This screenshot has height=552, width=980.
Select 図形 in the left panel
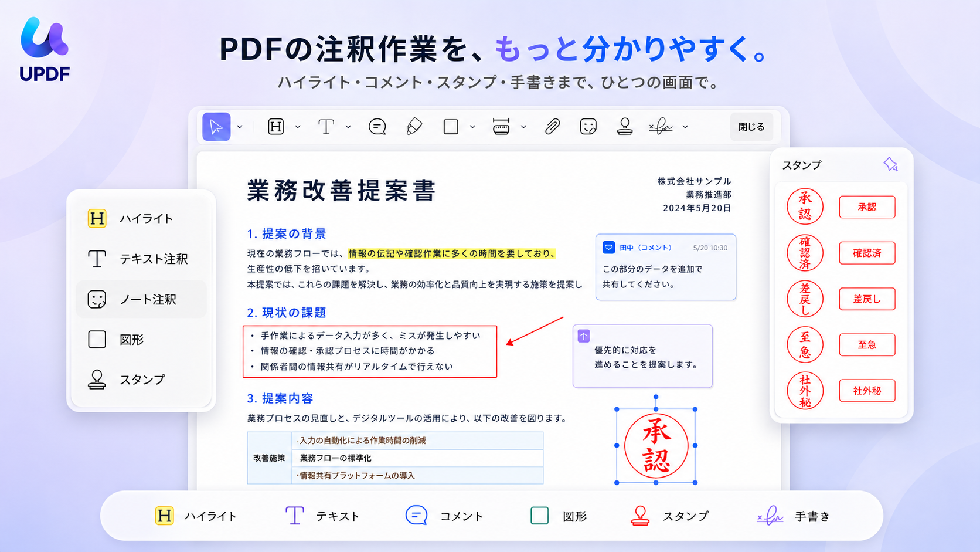click(x=141, y=340)
